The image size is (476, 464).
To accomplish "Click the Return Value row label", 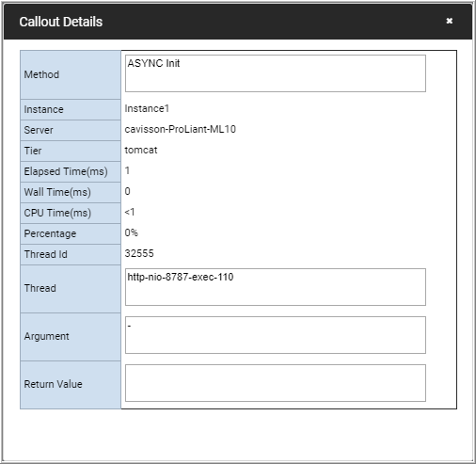I will (53, 384).
